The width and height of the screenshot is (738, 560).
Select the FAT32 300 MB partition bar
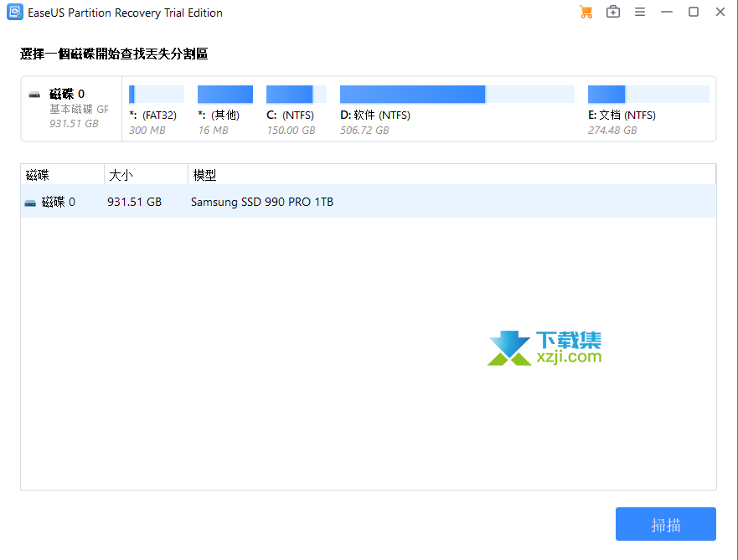157,94
